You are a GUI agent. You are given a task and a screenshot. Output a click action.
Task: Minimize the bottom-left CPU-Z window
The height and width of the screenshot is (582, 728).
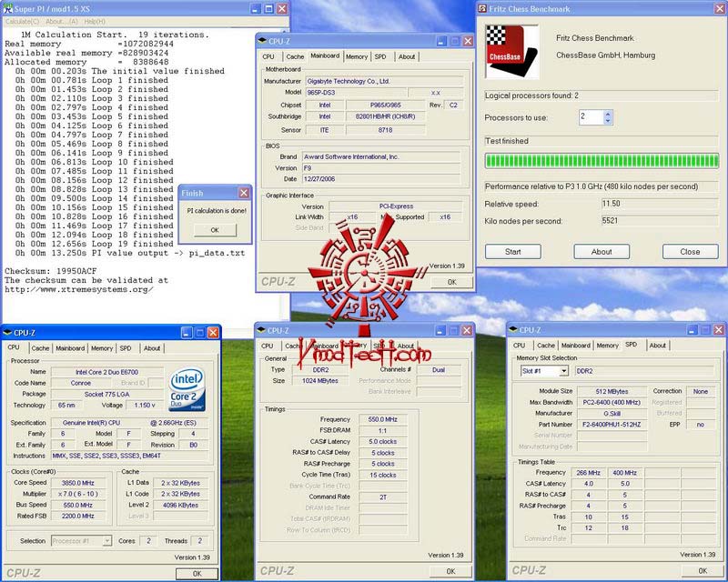(x=187, y=332)
